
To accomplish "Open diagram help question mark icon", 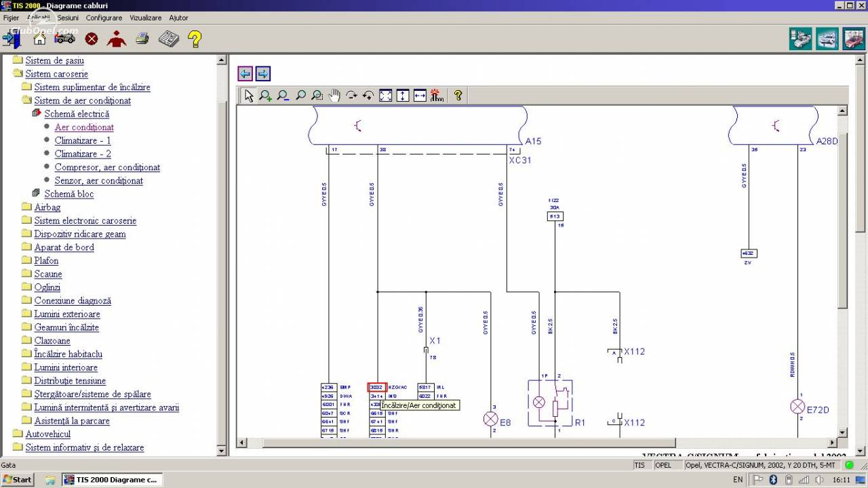I will (x=458, y=96).
